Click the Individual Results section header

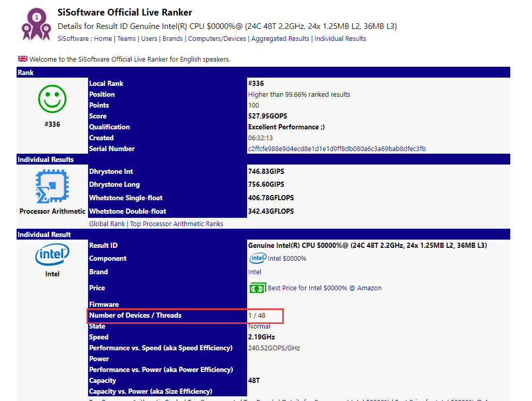263,159
